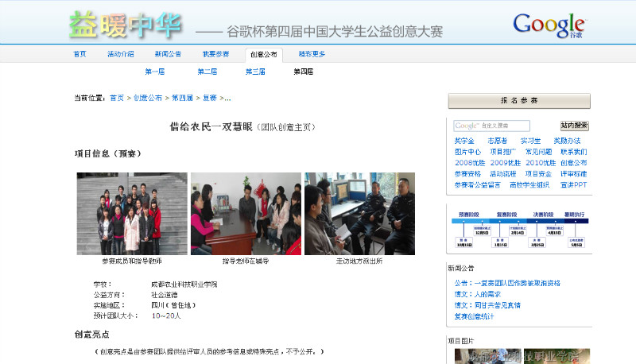Click the 复赛阶段 timeline stage

coord(507,215)
